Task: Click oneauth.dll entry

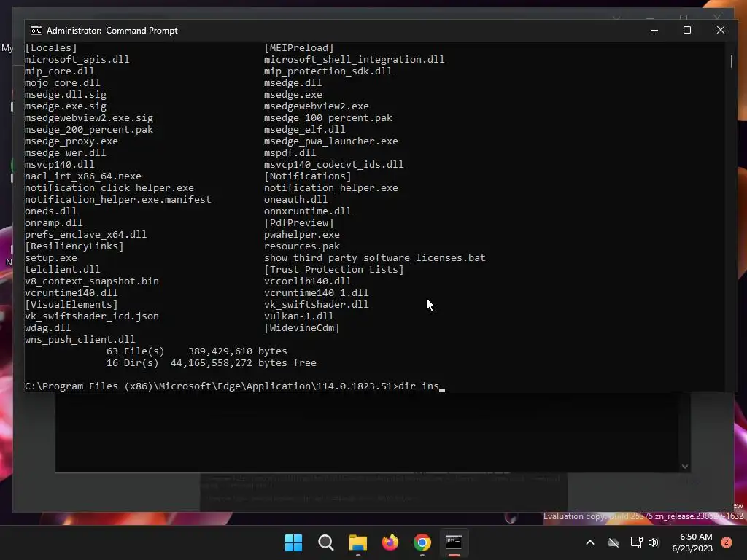Action: pos(296,200)
